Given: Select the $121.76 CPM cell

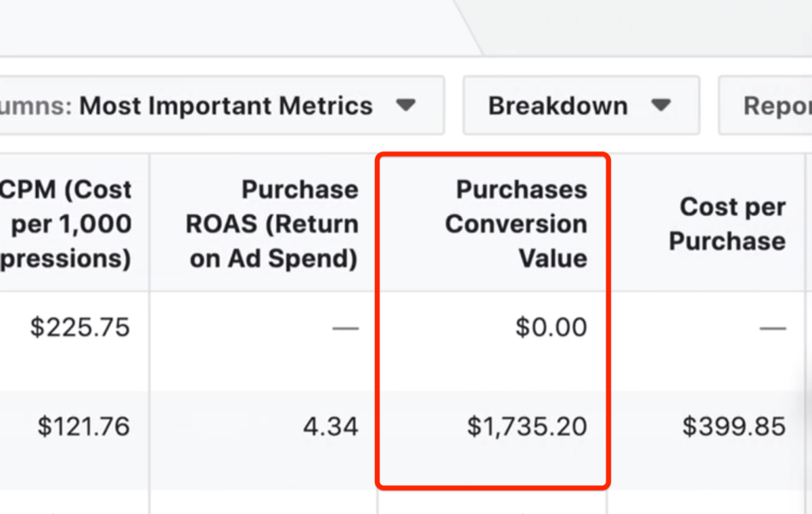Looking at the screenshot, I should 83,427.
